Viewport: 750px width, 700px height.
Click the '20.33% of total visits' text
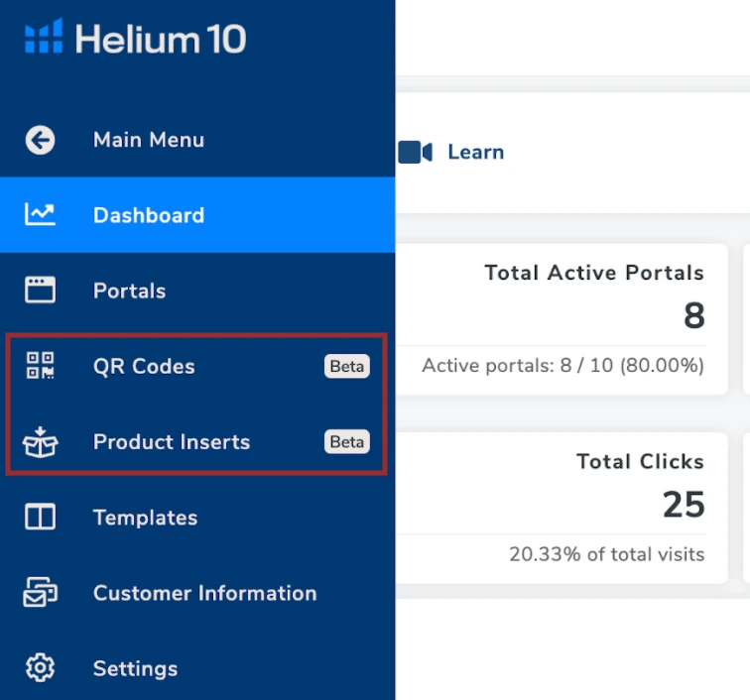pyautogui.click(x=607, y=554)
